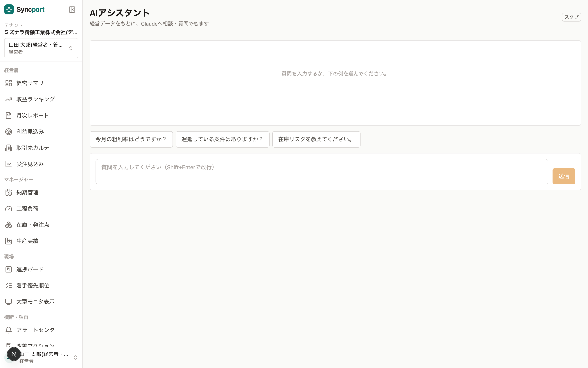Click the 経営層 section label
Screen dimensions: 588x368
11,70
